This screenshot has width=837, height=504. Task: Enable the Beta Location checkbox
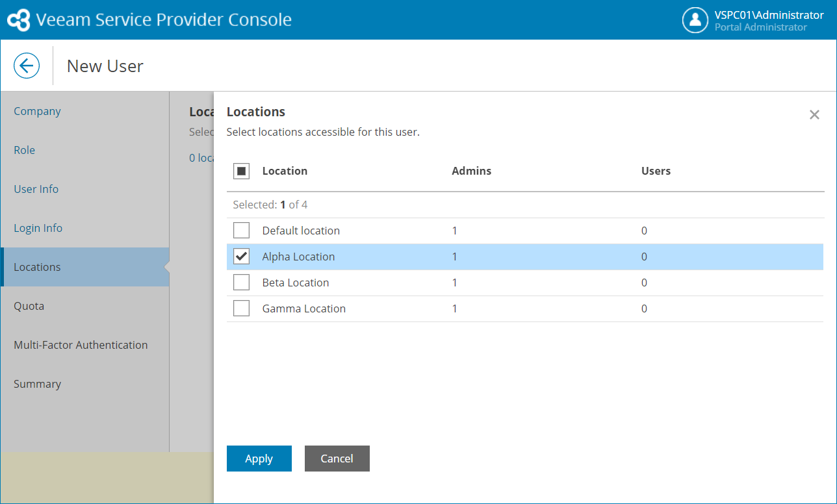pos(241,283)
